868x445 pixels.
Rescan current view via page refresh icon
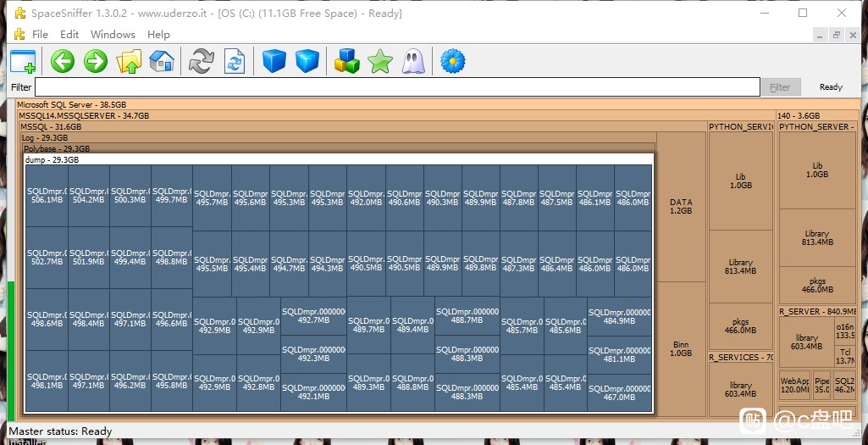point(235,61)
